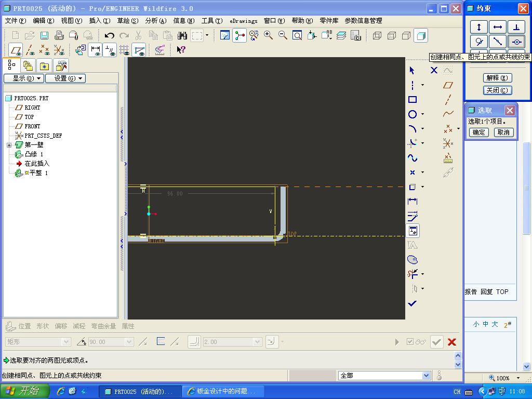Open the 编辑 menu
Image resolution: width=532 pixels, height=399 pixels.
[x=44, y=21]
